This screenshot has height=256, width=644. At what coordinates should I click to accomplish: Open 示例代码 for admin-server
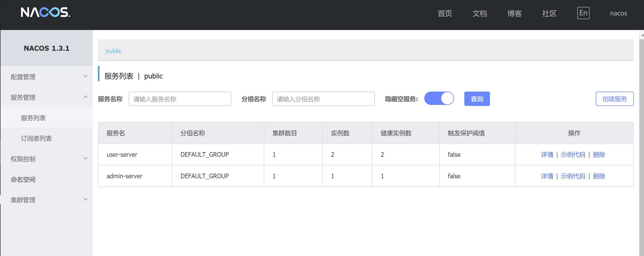[573, 176]
